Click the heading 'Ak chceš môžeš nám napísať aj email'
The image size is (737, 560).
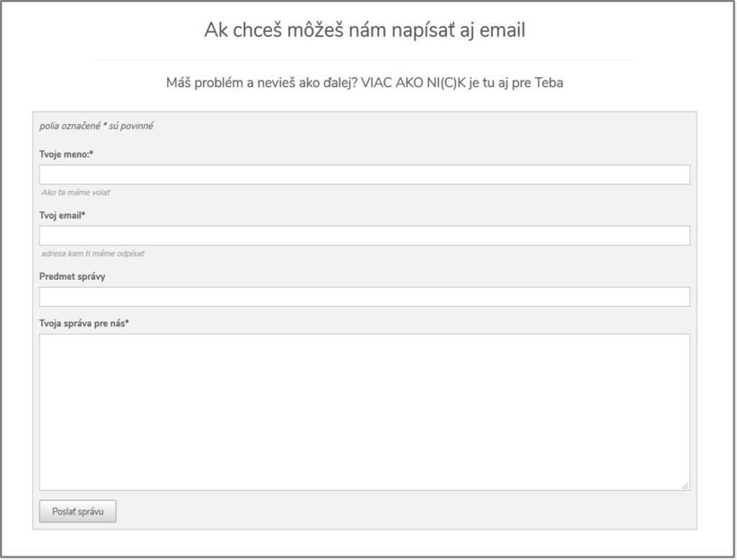tap(365, 30)
